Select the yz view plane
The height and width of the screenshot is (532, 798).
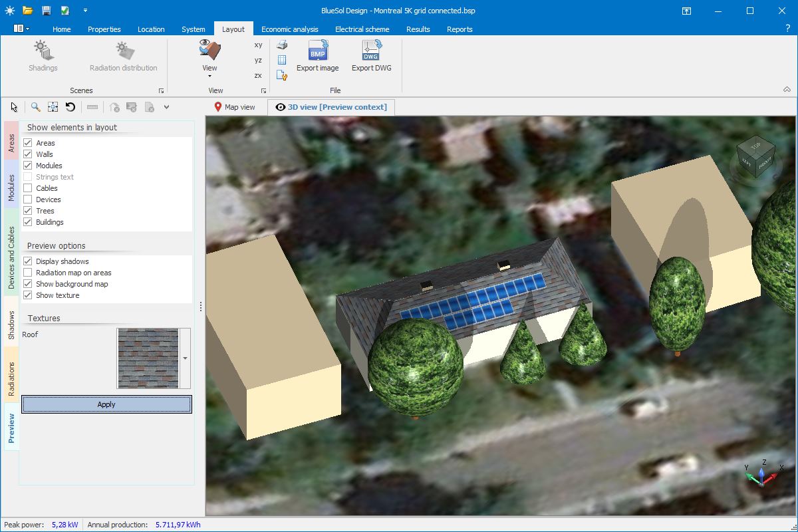pos(258,60)
